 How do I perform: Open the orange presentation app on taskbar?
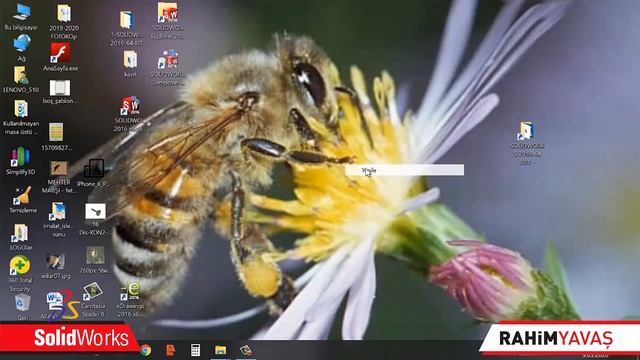(x=170, y=350)
